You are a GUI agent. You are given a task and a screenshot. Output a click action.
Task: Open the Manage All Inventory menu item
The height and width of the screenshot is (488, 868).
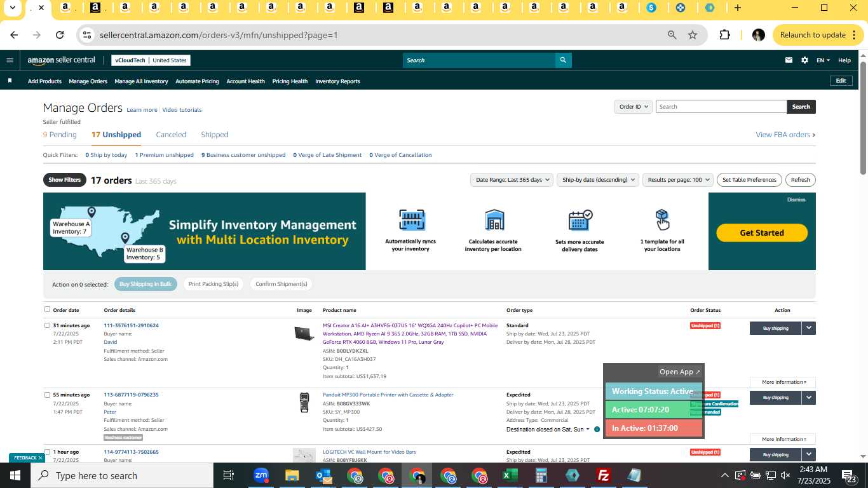[x=141, y=81]
